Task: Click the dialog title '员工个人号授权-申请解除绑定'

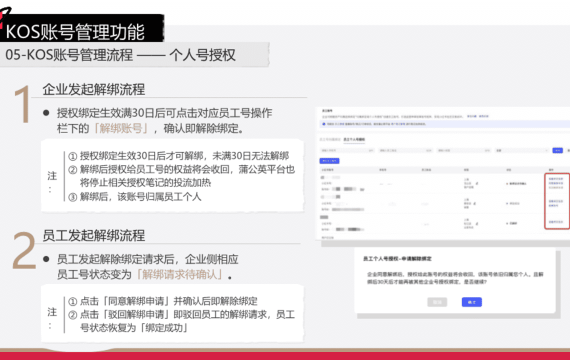Action: click(x=397, y=259)
